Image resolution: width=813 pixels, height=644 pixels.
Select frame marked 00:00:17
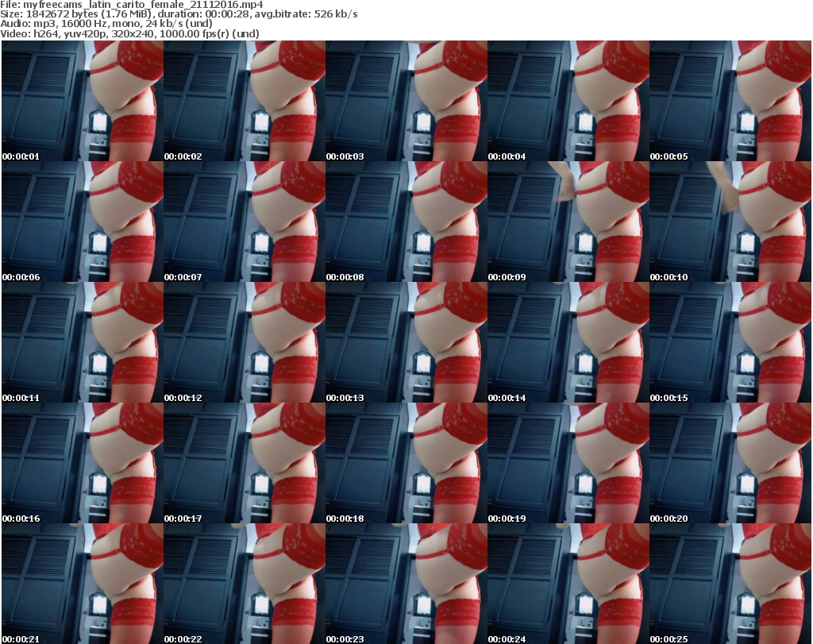[245, 463]
